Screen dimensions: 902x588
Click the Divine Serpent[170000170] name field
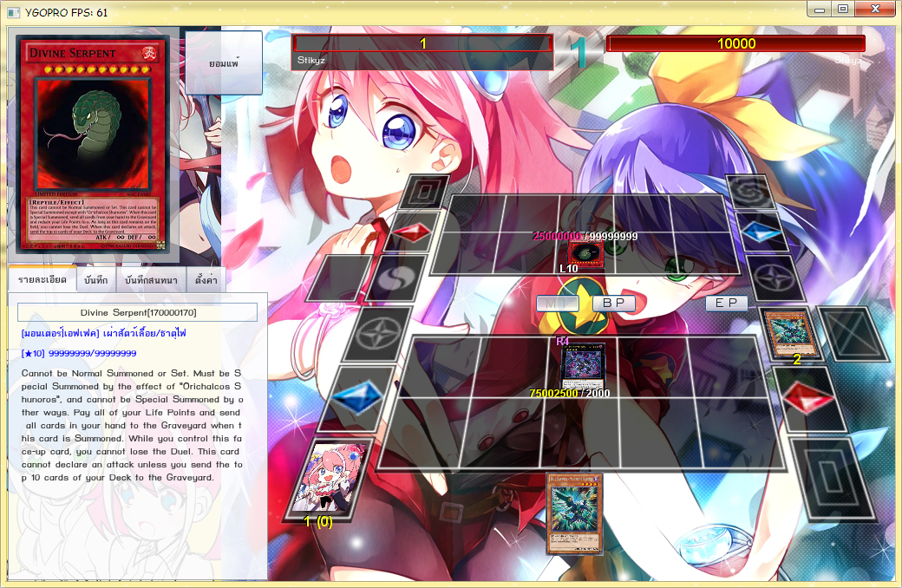pos(138,312)
